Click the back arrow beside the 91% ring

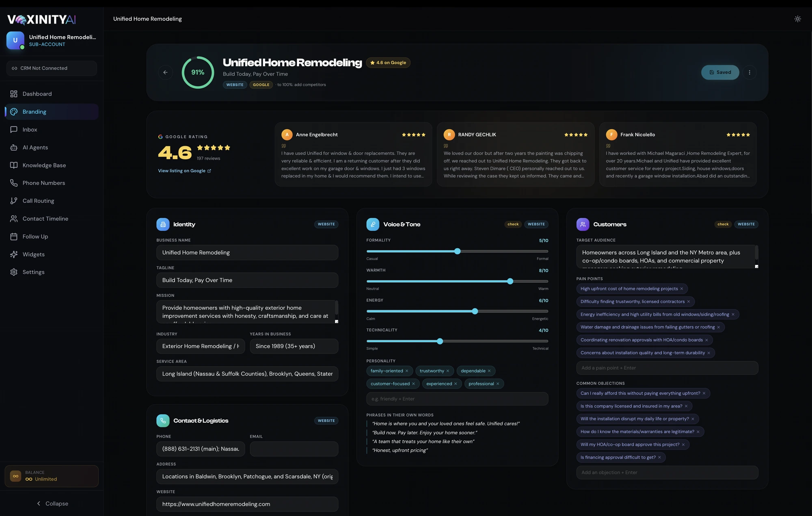165,72
